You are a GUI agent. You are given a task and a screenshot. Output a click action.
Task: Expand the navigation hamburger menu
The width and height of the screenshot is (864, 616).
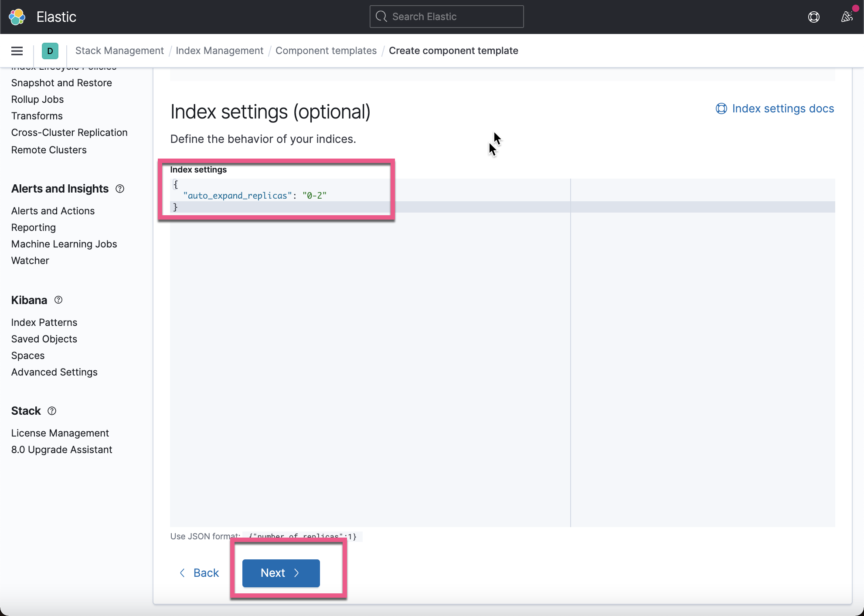17,51
